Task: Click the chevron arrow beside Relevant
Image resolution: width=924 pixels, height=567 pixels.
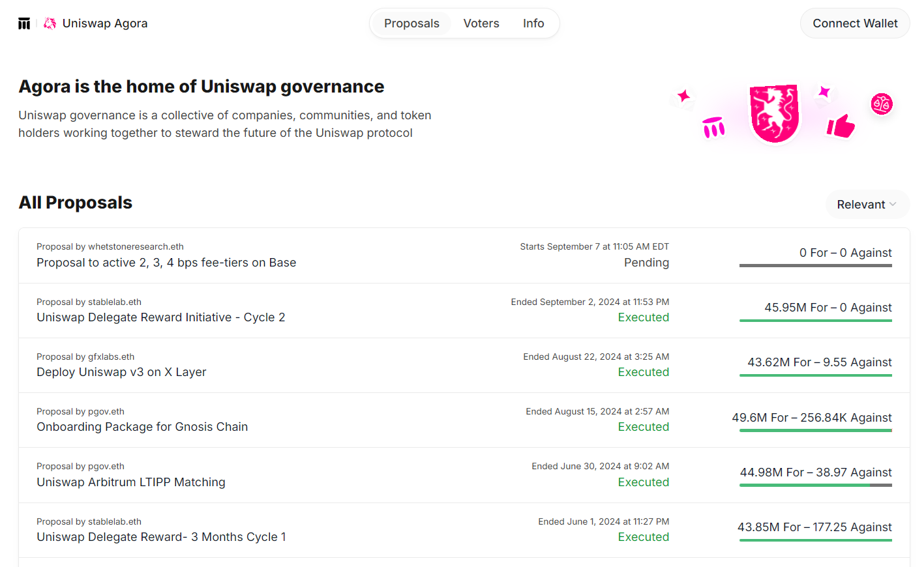Action: point(893,205)
